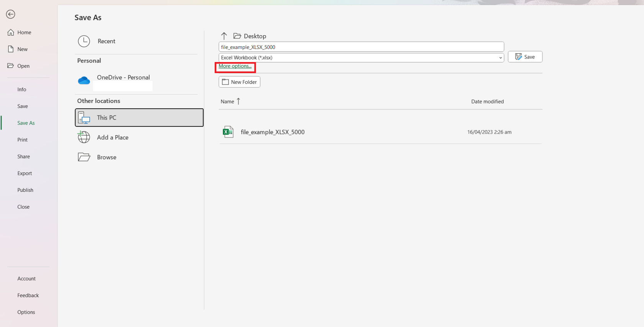The width and height of the screenshot is (644, 327).
Task: Select Excel Workbook (*.xlsx) file type box
Action: coord(361,58)
